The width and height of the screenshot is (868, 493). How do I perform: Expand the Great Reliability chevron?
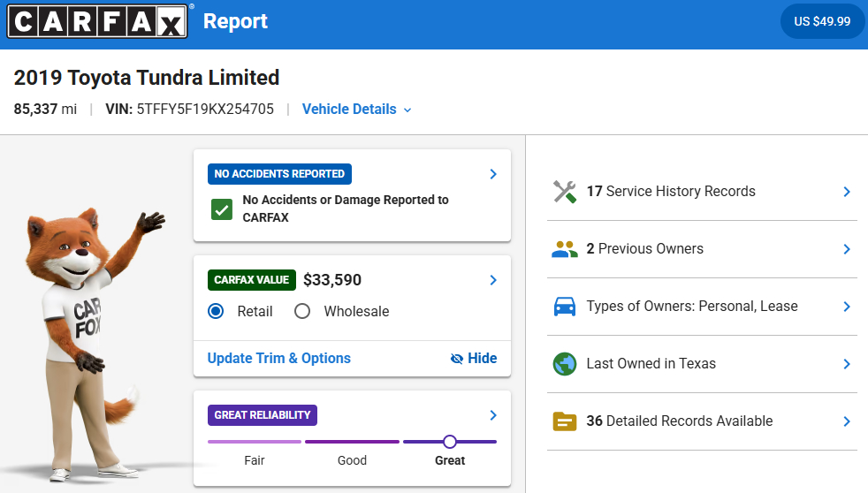click(493, 415)
